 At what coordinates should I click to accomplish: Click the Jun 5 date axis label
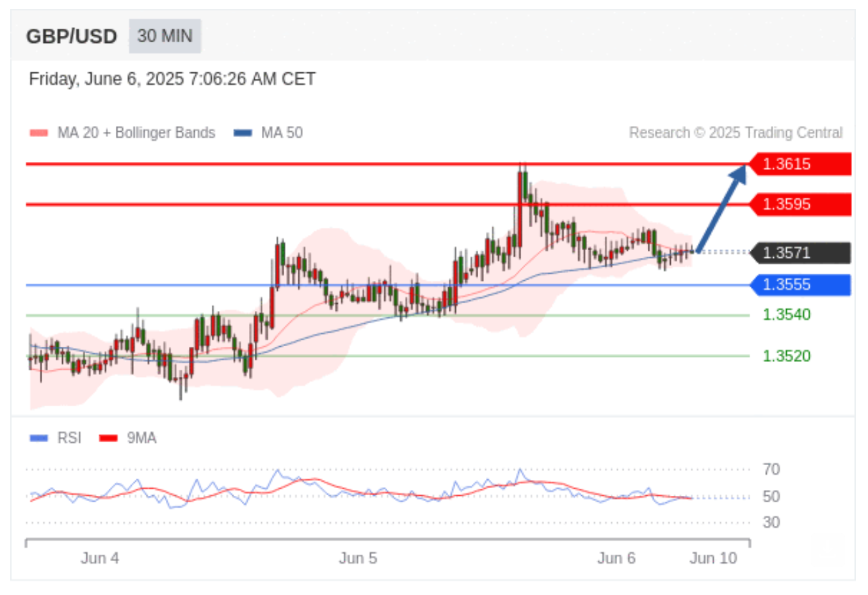point(358,558)
